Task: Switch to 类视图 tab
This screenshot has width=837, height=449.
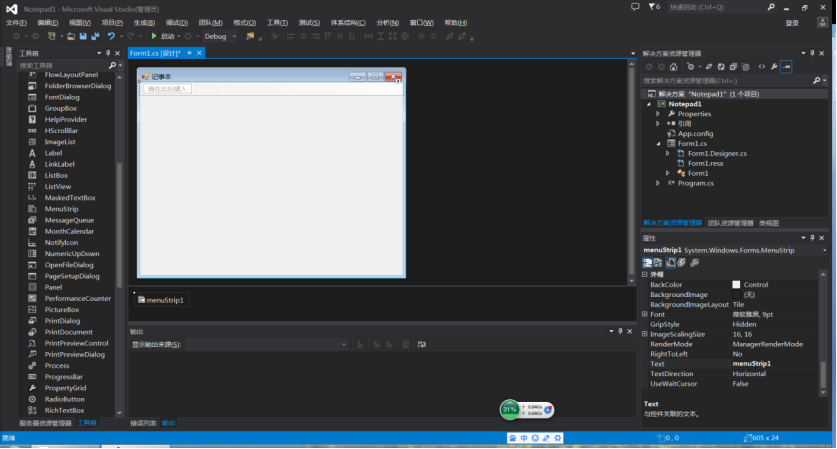Action: point(769,223)
